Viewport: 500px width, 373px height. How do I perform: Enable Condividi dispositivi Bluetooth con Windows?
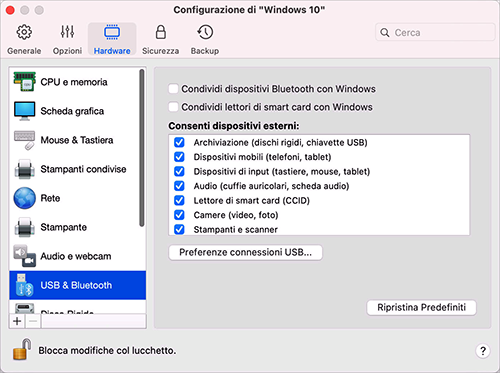[x=173, y=89]
